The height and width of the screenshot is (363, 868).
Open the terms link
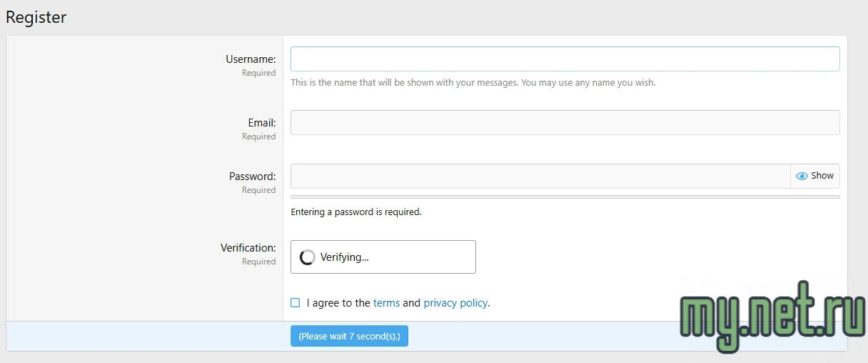[386, 303]
